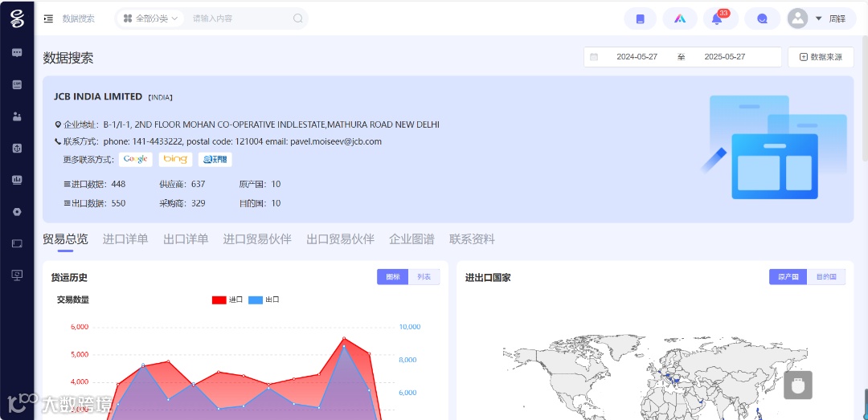This screenshot has width=868, height=420.
Task: Switch to 贸易总览 tab
Action: click(65, 239)
